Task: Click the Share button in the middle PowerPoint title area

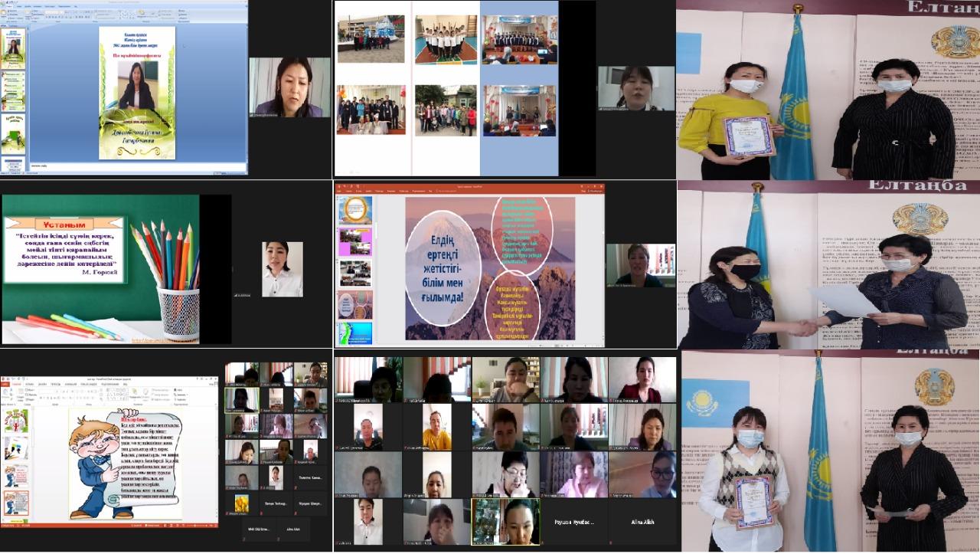Action: point(591,190)
